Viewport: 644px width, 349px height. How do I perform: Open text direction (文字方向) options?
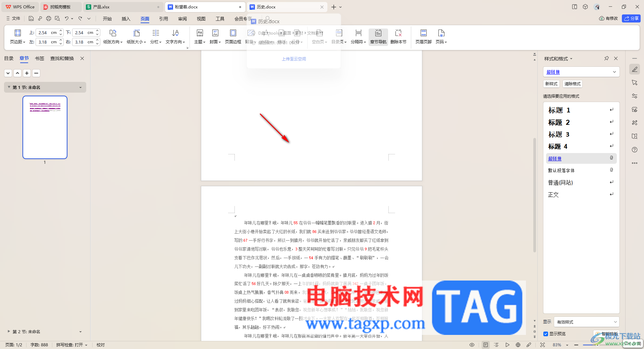coord(175,37)
